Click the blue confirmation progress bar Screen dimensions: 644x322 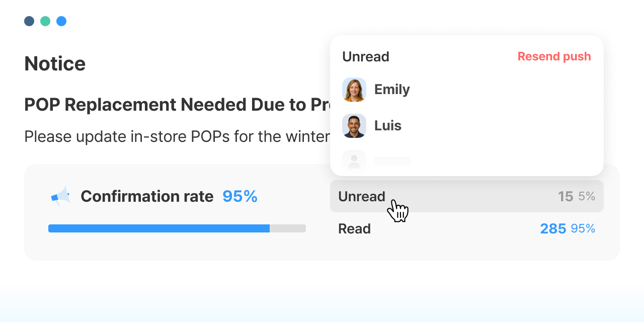tap(159, 228)
